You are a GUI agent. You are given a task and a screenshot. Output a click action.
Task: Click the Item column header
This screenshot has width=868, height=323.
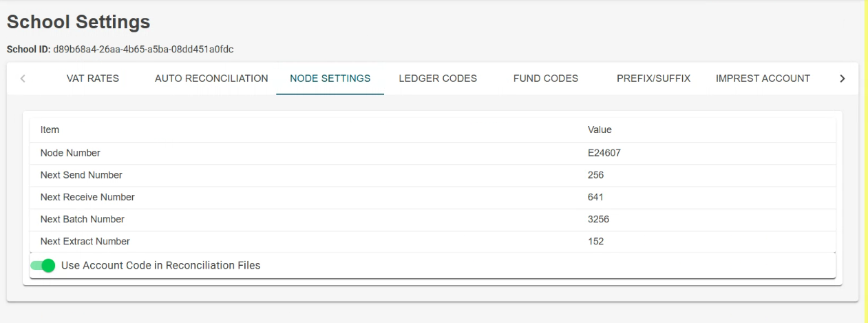[x=50, y=129]
